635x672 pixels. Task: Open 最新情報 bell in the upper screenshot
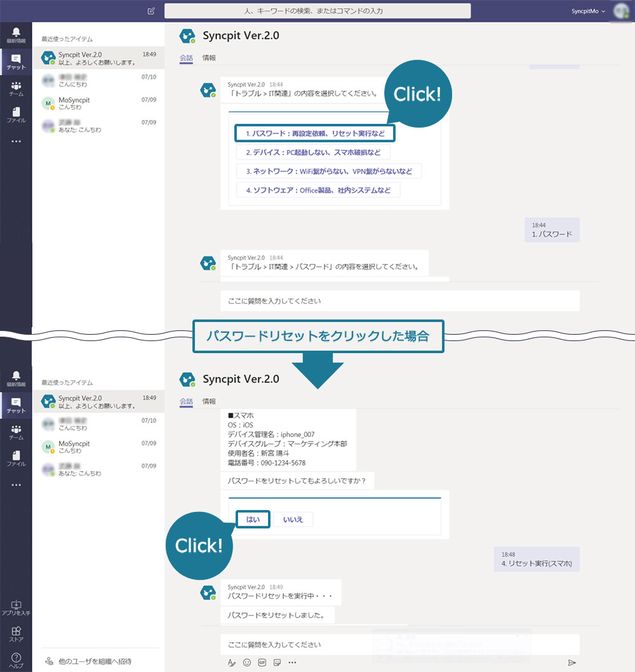16,35
